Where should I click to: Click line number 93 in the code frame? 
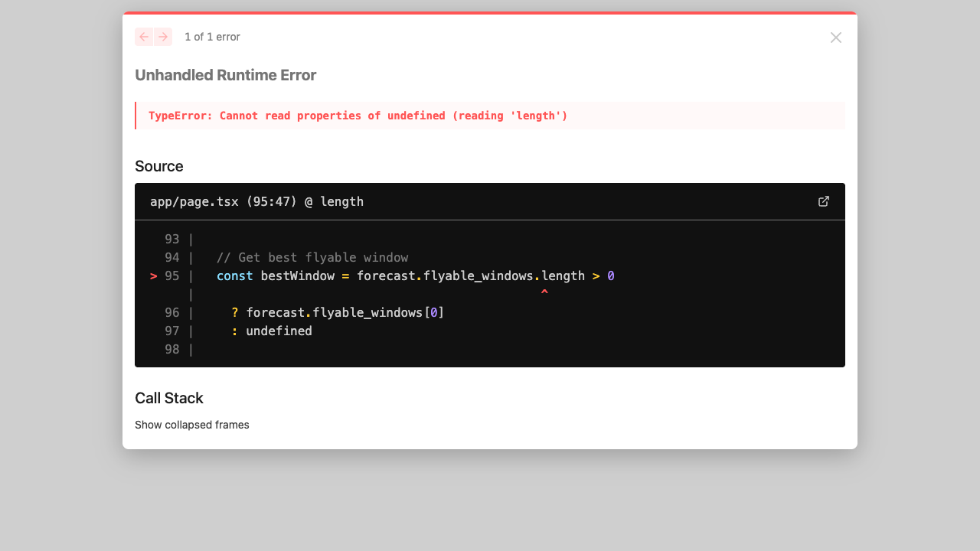point(171,240)
